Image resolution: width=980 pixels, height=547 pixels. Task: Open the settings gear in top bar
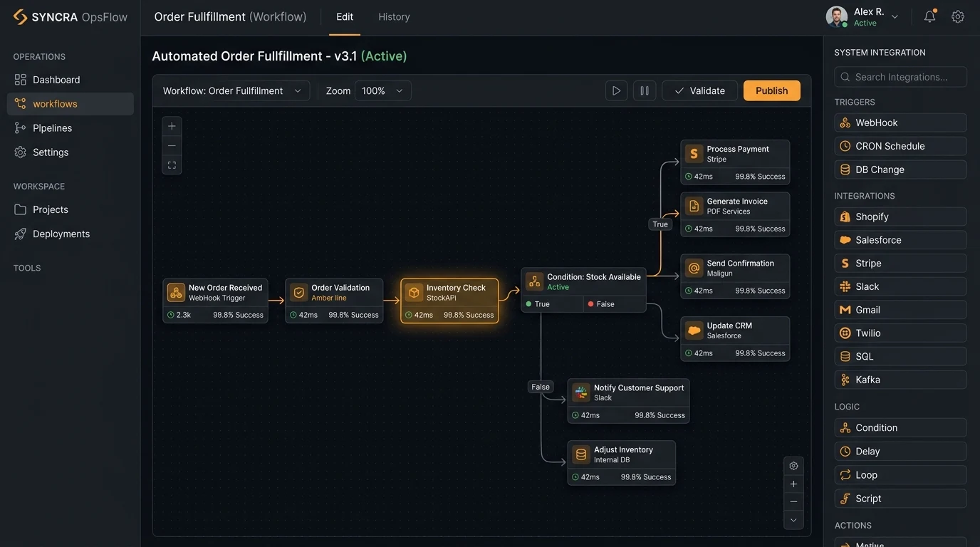tap(958, 16)
